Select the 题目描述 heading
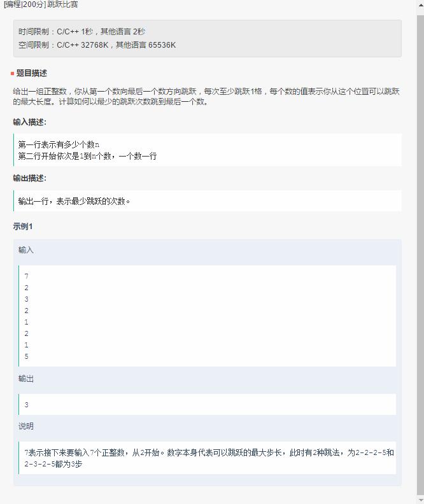Viewport: 424px width, 504px height. [x=31, y=73]
